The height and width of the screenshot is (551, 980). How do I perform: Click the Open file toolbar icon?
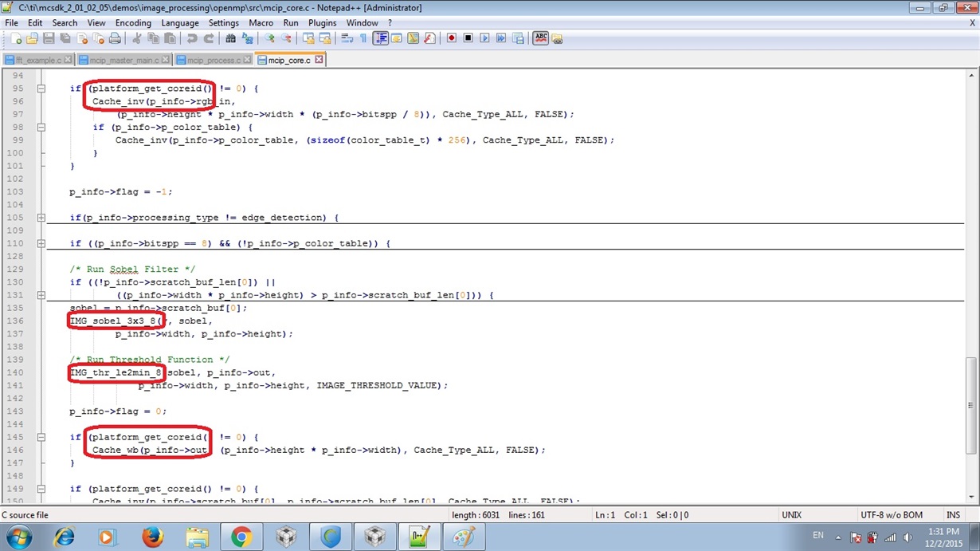pos(32,38)
